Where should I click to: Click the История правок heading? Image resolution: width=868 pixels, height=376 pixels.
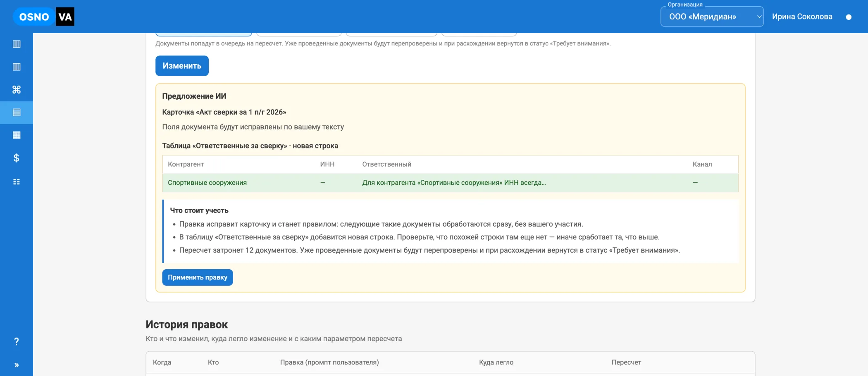pyautogui.click(x=187, y=325)
